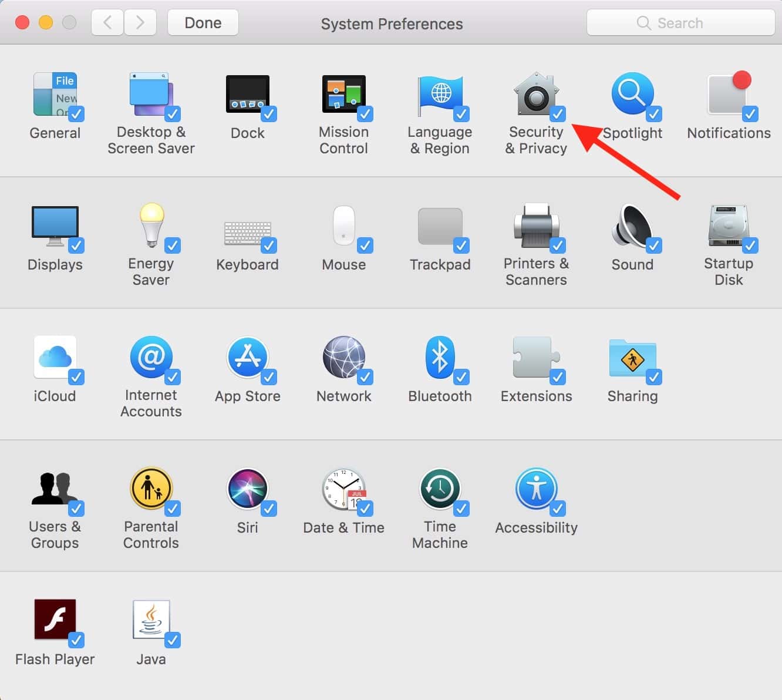Click the Search field
The image size is (782, 700).
[x=680, y=23]
